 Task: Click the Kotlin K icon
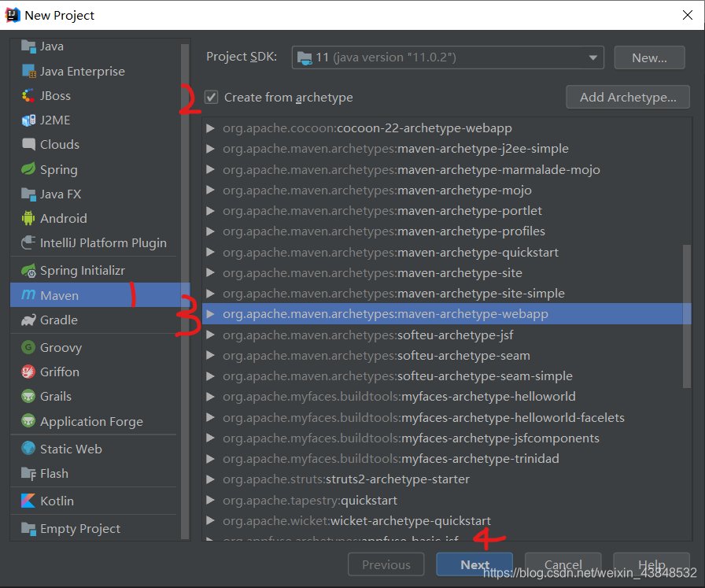click(28, 501)
